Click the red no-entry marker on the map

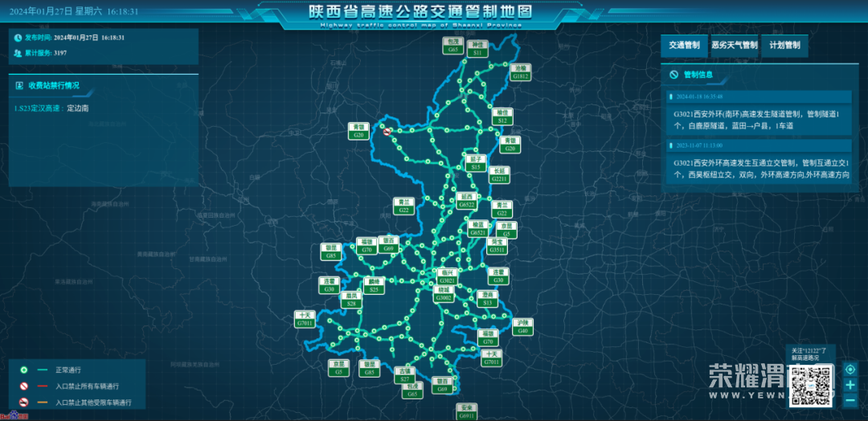[387, 131]
